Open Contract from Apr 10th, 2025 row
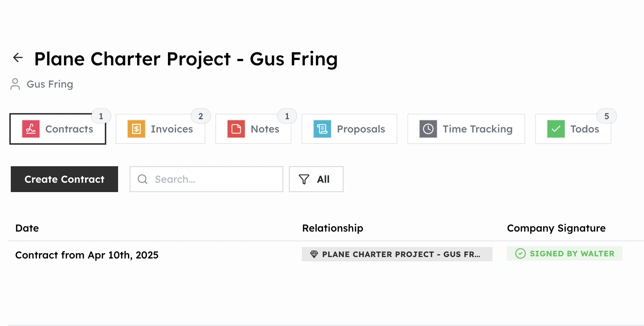 [87, 255]
